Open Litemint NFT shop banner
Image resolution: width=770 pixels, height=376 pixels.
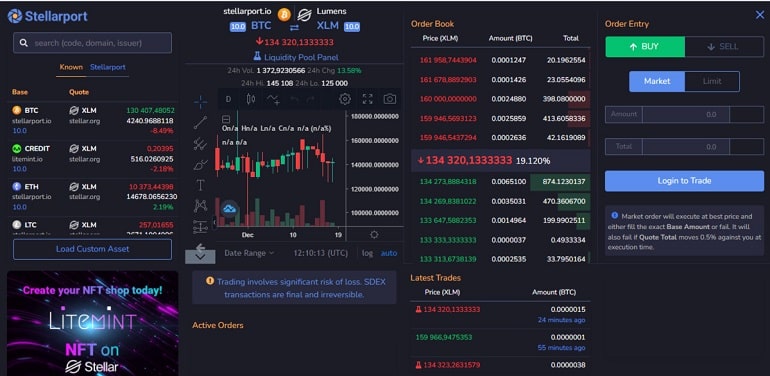pyautogui.click(x=93, y=323)
